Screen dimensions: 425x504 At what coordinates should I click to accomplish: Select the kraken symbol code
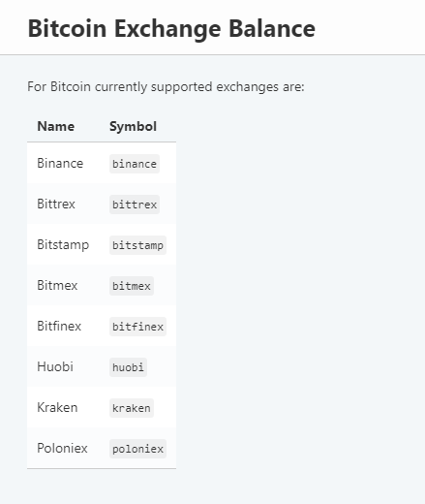pos(132,408)
